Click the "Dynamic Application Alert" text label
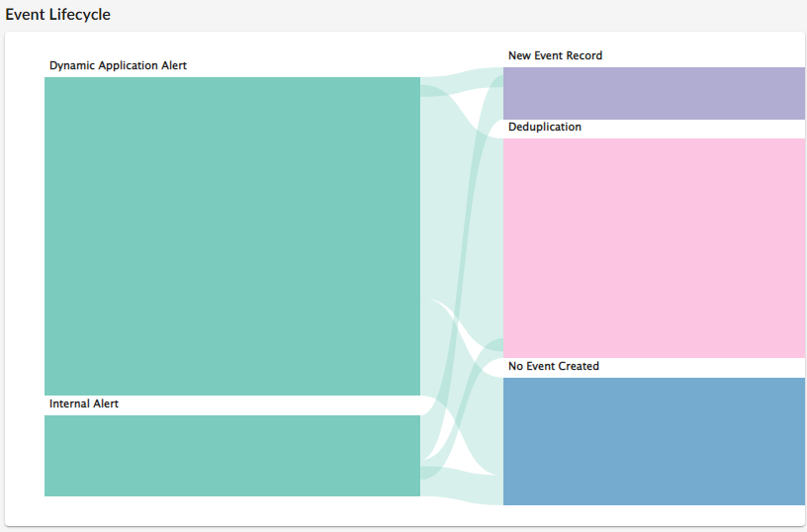807x532 pixels. [118, 65]
